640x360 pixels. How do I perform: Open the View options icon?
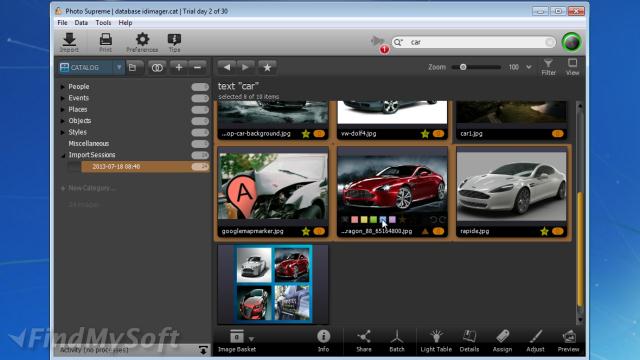[x=572, y=67]
